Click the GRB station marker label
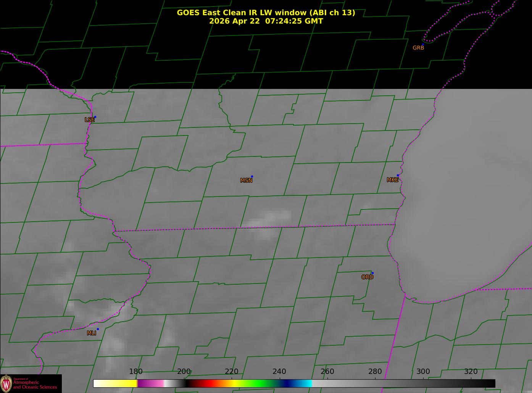Viewport: 532px width, 393px height. [x=418, y=48]
